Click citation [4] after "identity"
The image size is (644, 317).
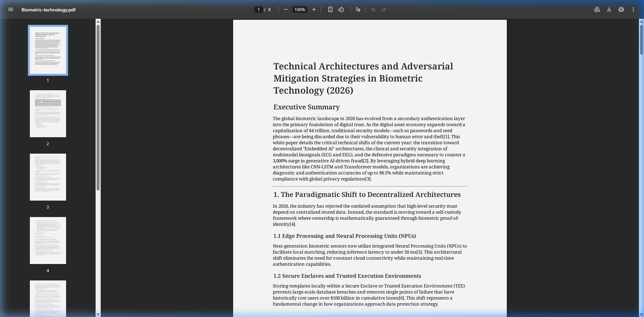coord(293,224)
